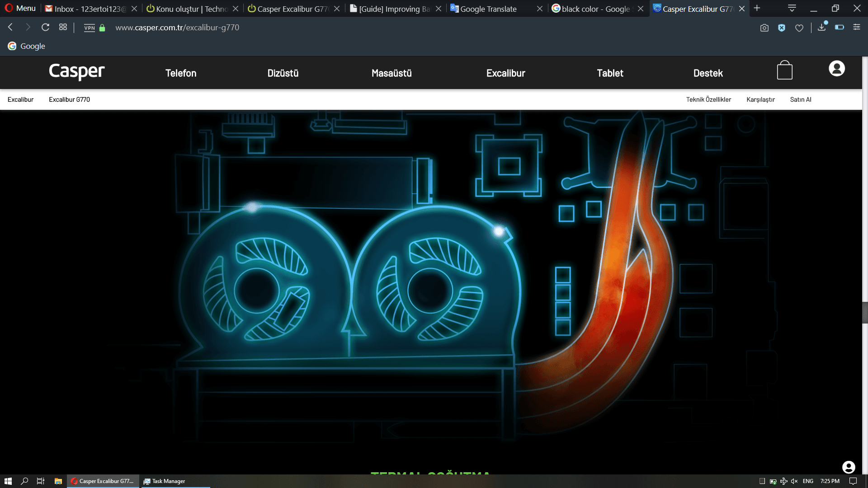Open Speed Dial start page grid icon

tap(63, 28)
